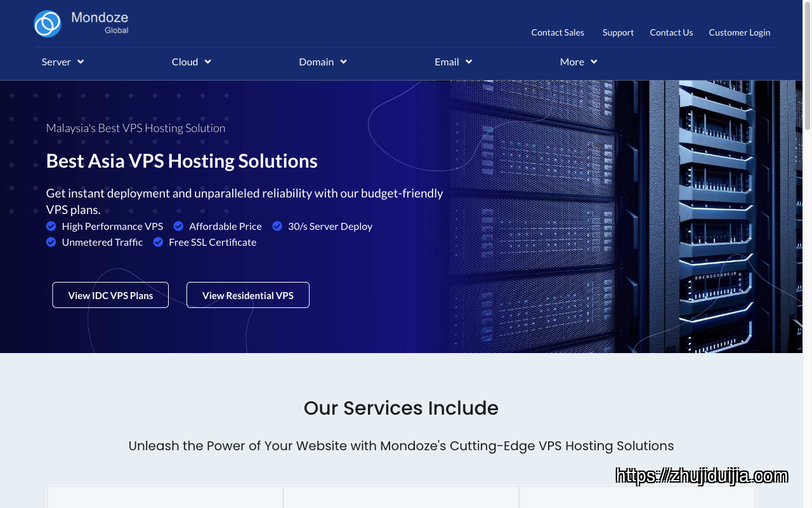Expand the chevron next to More
The height and width of the screenshot is (508, 812).
tap(594, 62)
